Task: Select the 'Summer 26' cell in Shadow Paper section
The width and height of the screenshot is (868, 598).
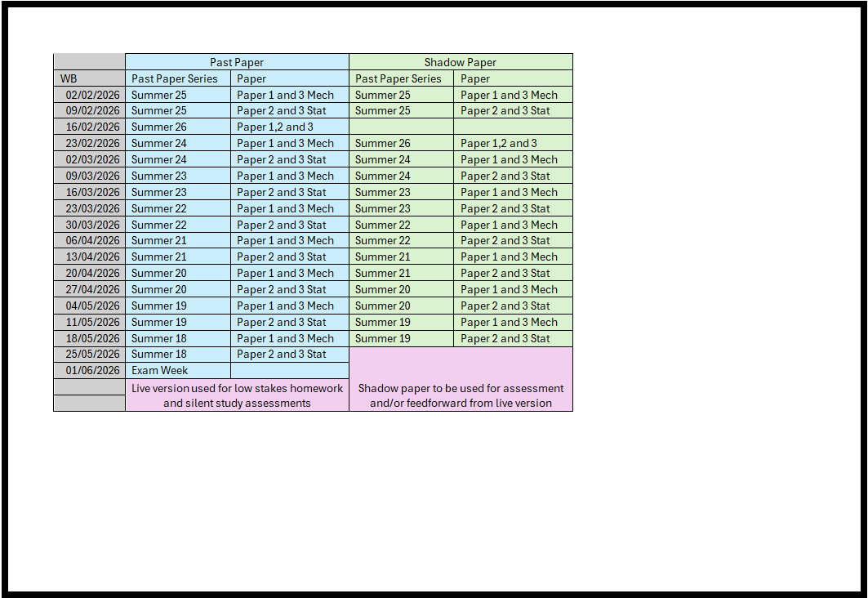Action: tap(401, 143)
